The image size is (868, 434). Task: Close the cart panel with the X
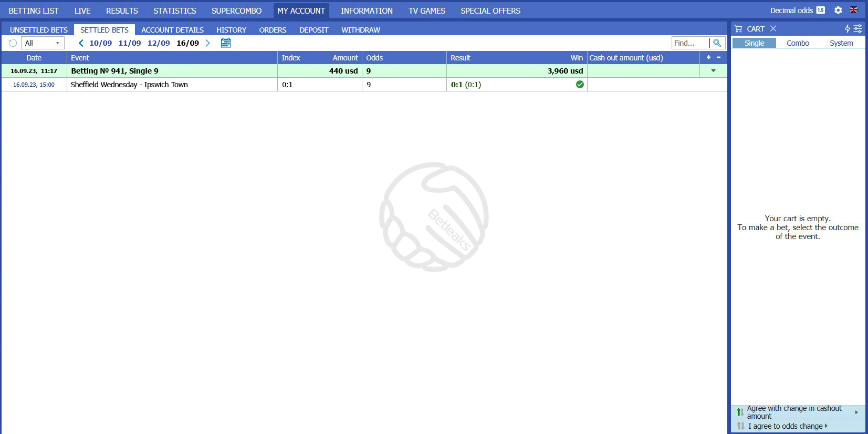pos(773,28)
